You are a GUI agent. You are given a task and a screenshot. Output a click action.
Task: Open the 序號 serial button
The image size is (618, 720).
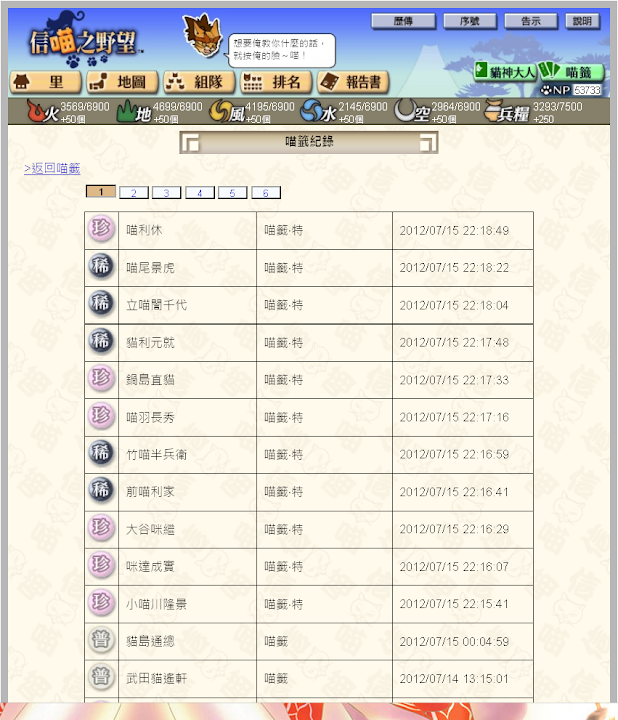[470, 21]
